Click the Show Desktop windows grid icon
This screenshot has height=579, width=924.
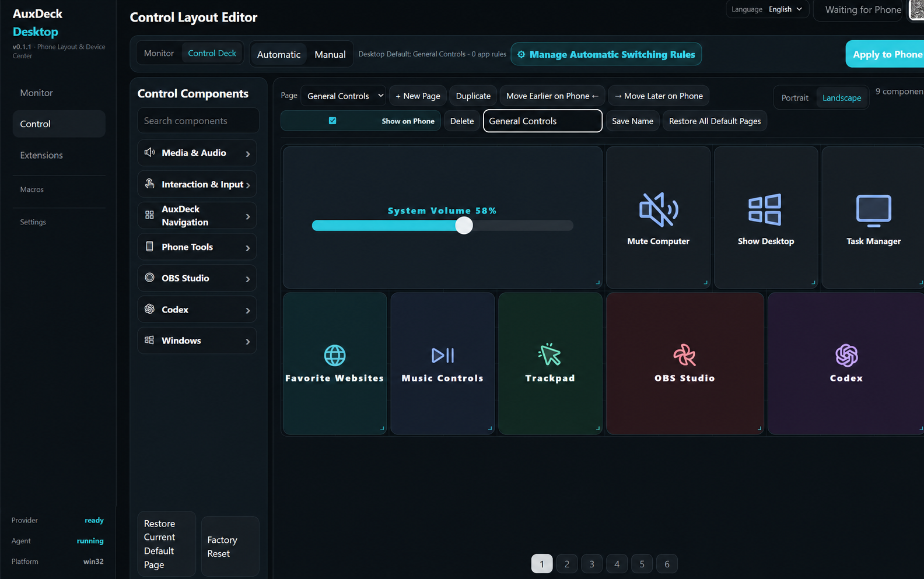pyautogui.click(x=765, y=209)
